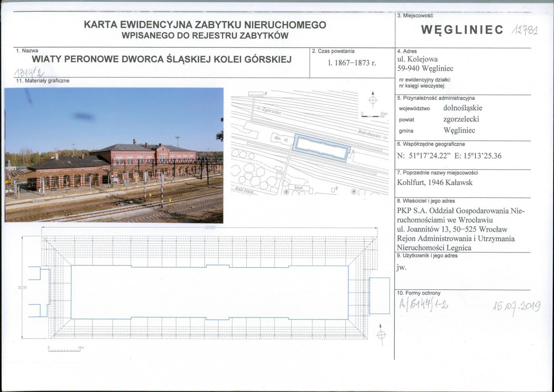Screen dimensions: 554x392
Task: Select the line "Rejon Administrowania i Utrzymania"
Action: click(x=456, y=238)
